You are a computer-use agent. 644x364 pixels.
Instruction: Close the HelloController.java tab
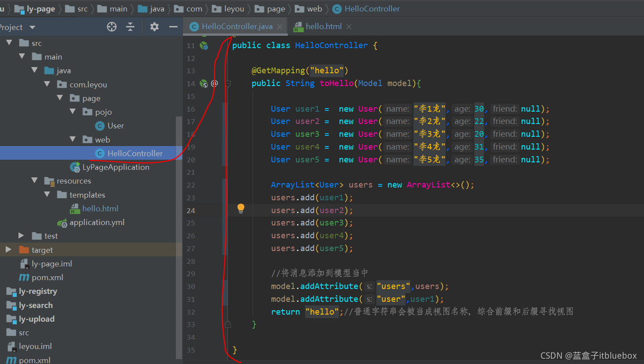click(279, 27)
